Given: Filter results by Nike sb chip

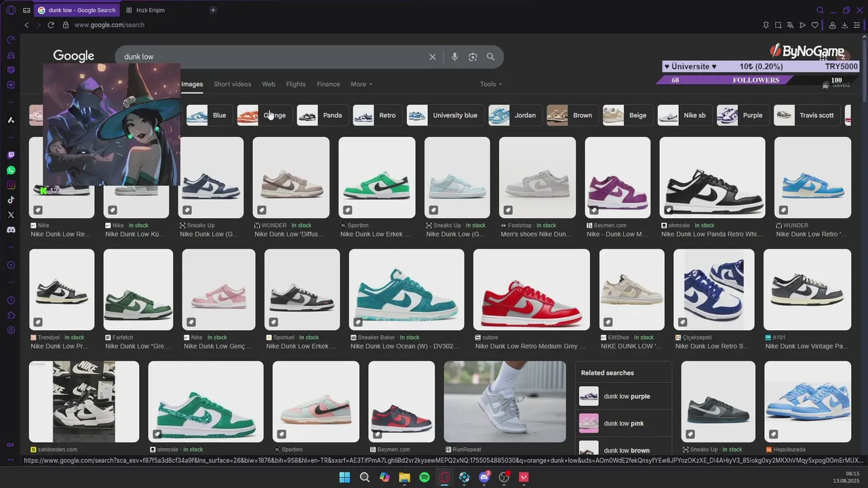Looking at the screenshot, I should click(x=684, y=115).
